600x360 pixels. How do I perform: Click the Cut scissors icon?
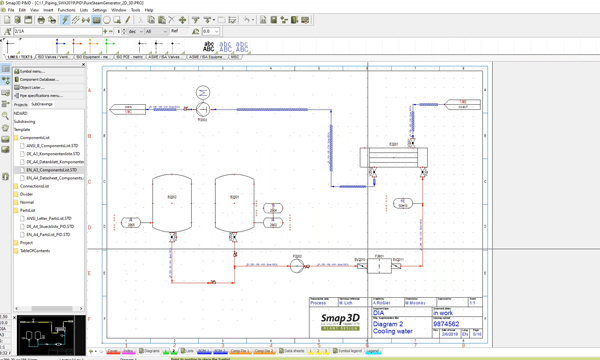coord(140,20)
